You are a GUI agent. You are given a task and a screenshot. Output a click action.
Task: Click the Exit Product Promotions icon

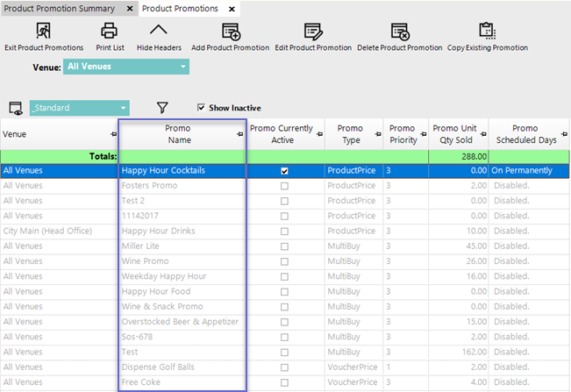point(44,32)
